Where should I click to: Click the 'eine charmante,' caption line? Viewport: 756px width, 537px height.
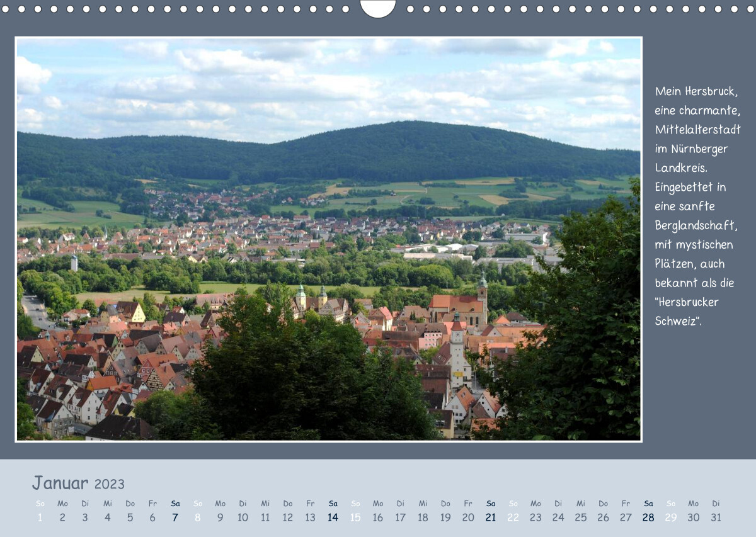(x=697, y=111)
